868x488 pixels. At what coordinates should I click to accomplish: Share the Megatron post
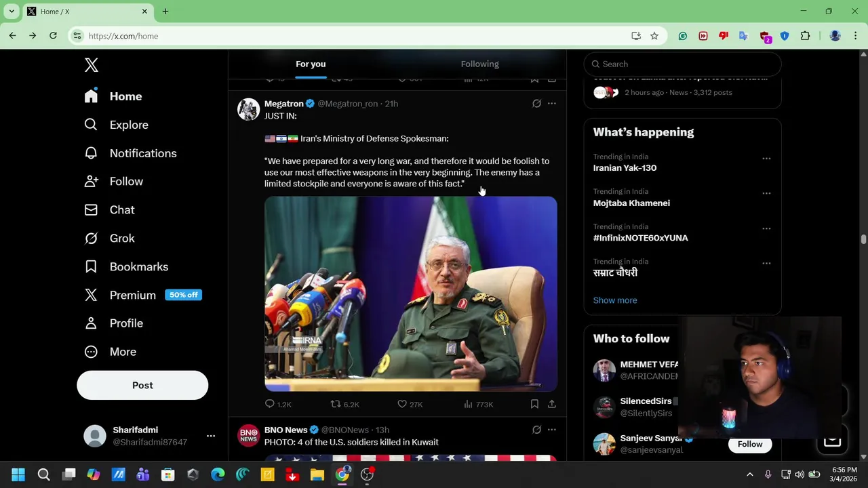coord(552,404)
